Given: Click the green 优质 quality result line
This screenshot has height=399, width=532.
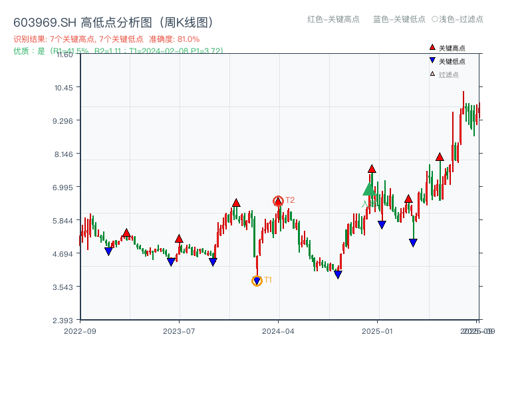Looking at the screenshot, I should pyautogui.click(x=118, y=51).
